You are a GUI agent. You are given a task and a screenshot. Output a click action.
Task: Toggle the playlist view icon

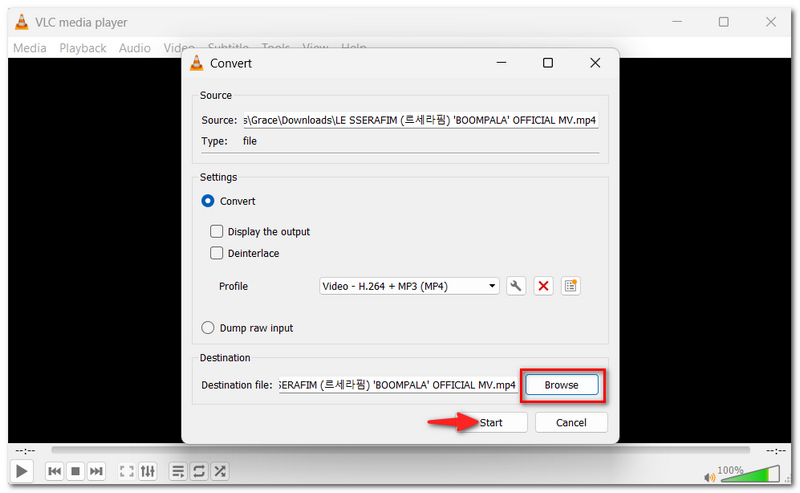pos(178,471)
